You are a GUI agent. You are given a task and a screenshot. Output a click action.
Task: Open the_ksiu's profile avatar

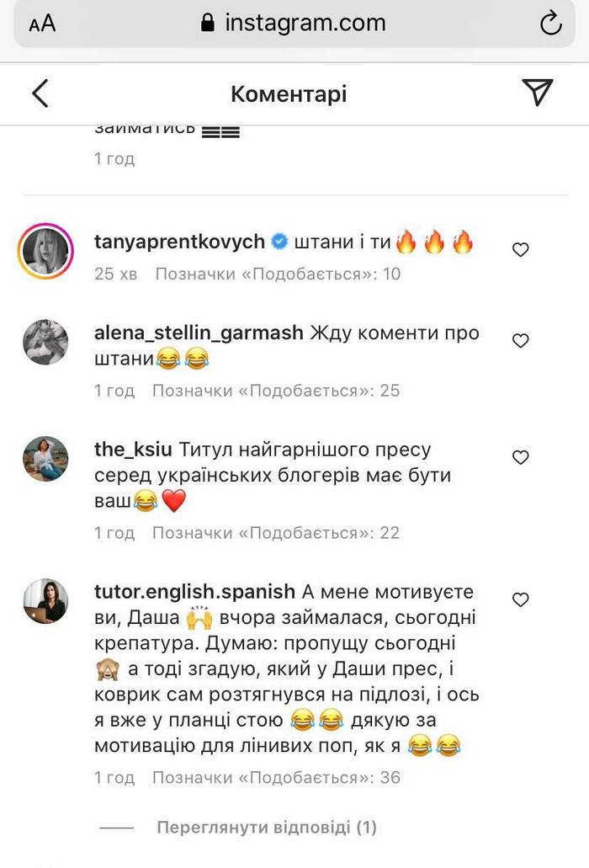[45, 459]
